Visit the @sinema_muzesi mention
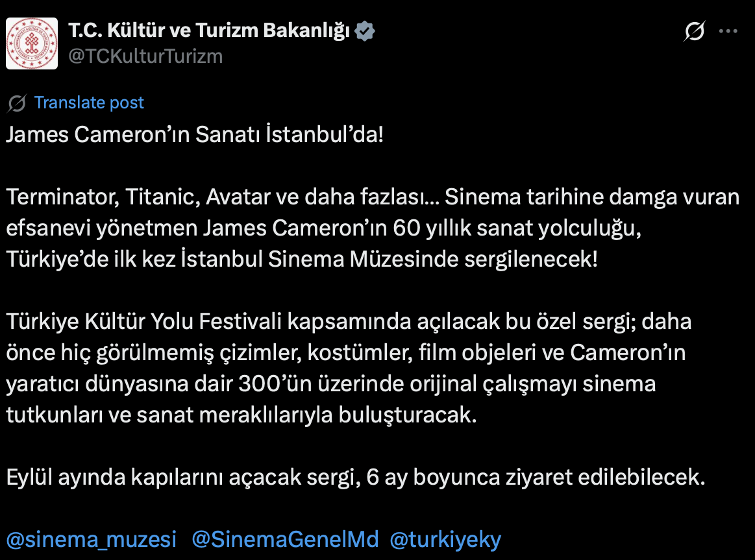The height and width of the screenshot is (560, 755). coord(92,540)
